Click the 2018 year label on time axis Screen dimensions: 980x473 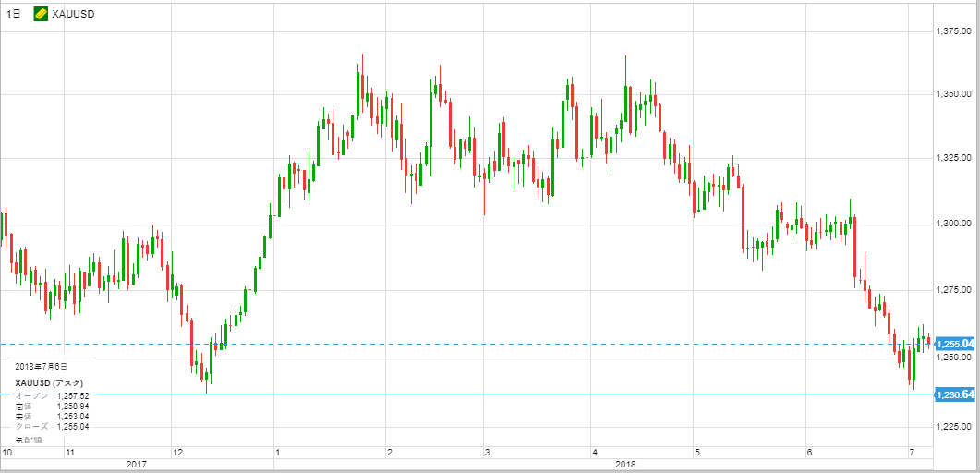(625, 464)
